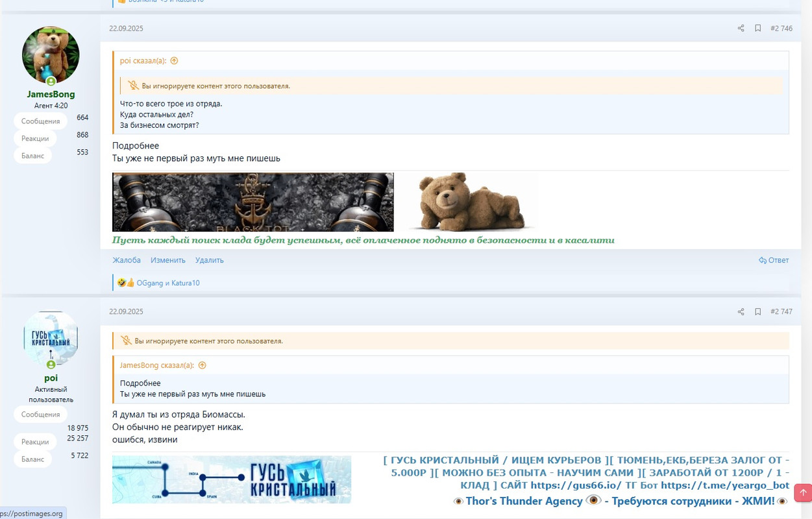This screenshot has width=812, height=519.
Task: Open the t.me/yeargo_bot link
Action: (725, 485)
